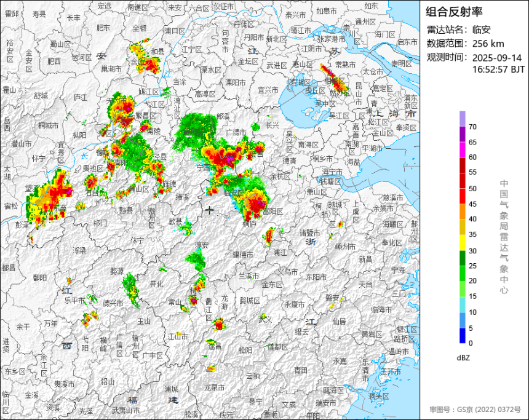
Task: Click the 宜兴市 map label
Action: [268, 90]
